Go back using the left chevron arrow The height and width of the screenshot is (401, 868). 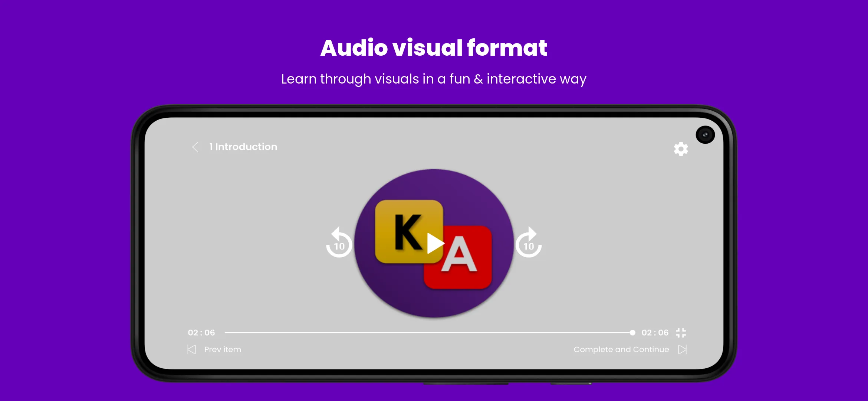(195, 147)
